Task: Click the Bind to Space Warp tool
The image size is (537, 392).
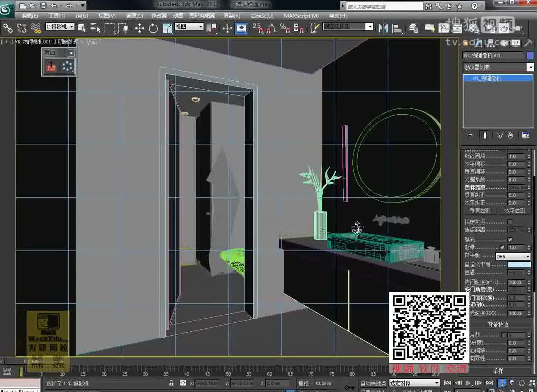Action: coord(36,28)
